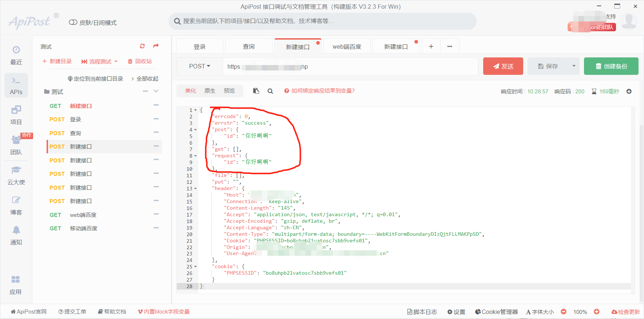The height and width of the screenshot is (319, 644).
Task: Collapse the 测试 folder chevron
Action: tap(156, 91)
